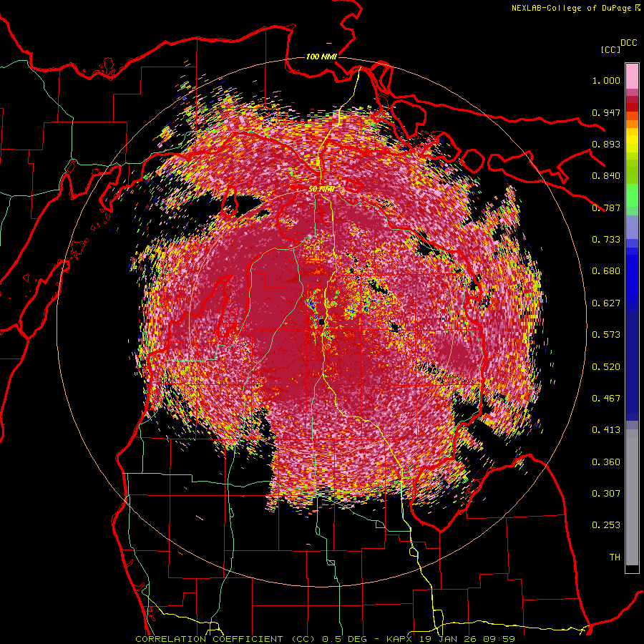
Task: Click the DCC label above color scale
Action: click(628, 43)
